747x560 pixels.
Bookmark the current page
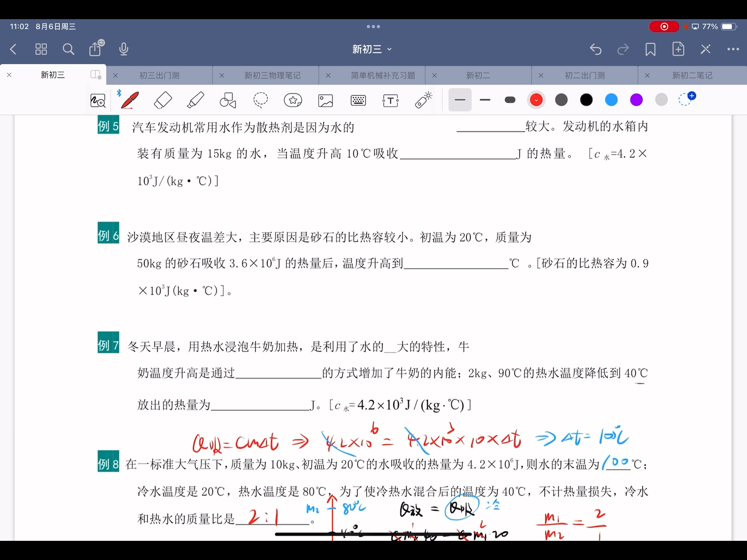point(651,49)
